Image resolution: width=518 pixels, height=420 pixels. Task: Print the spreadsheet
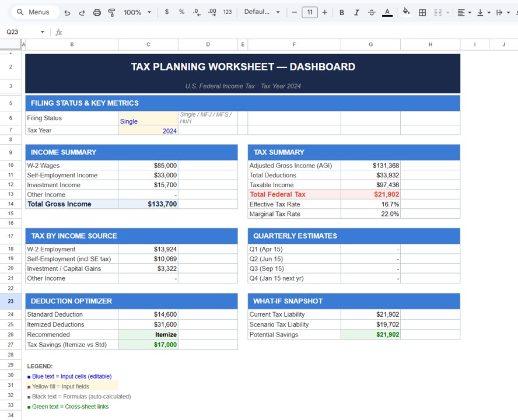[97, 13]
